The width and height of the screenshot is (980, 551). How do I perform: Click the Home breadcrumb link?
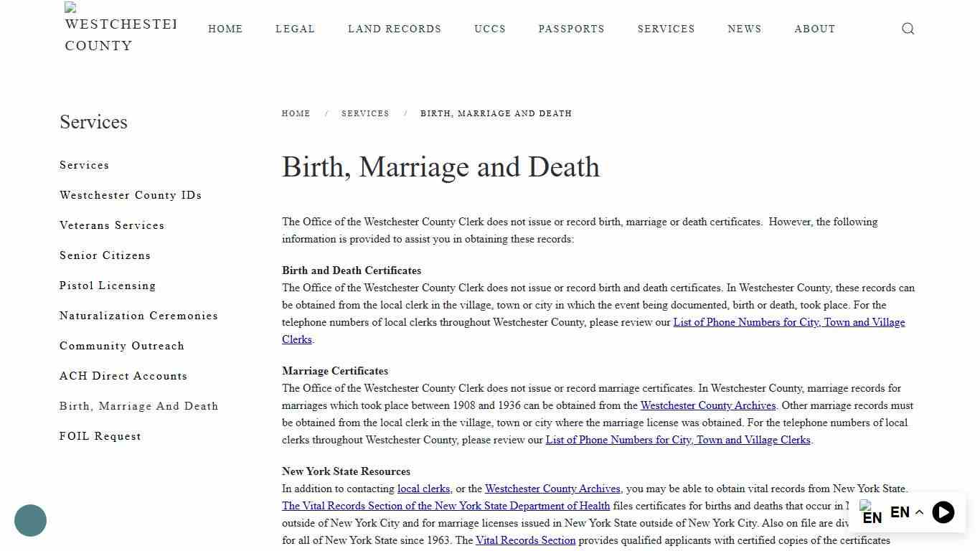296,113
